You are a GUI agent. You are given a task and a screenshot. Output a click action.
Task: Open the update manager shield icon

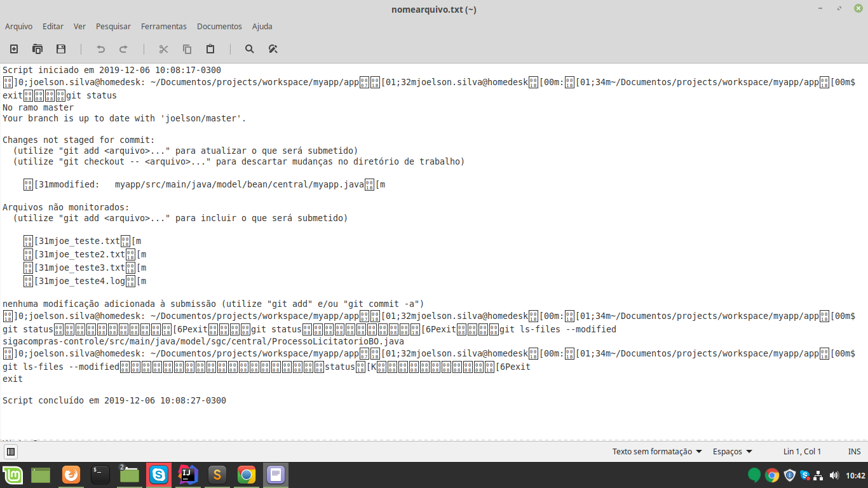pyautogui.click(x=790, y=475)
